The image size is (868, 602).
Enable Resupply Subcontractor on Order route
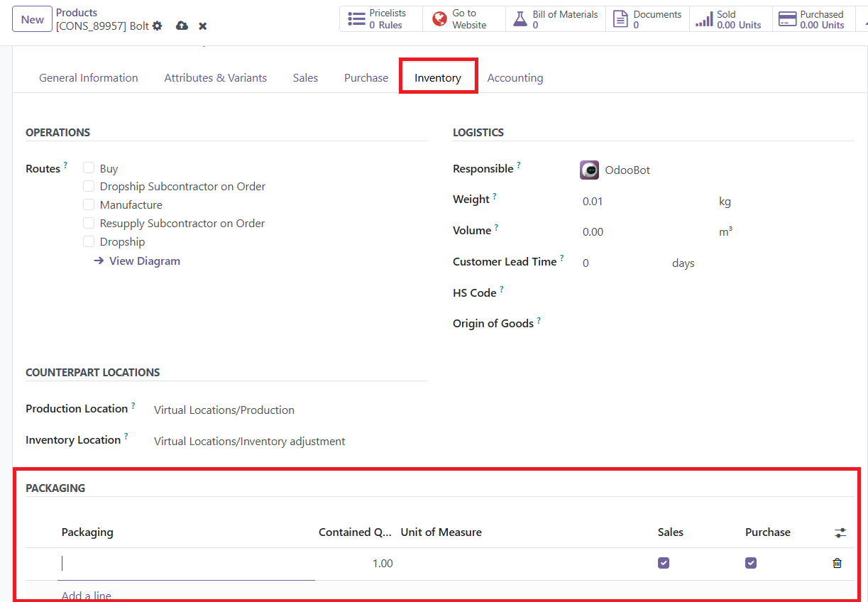tap(89, 223)
